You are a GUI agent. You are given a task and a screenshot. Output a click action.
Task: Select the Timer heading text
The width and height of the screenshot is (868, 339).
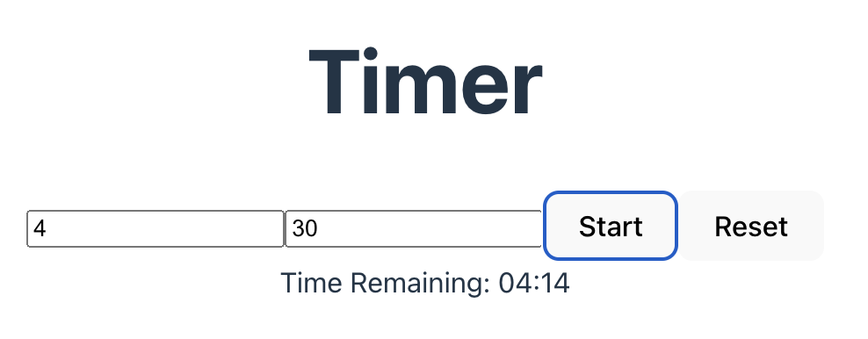click(x=425, y=82)
